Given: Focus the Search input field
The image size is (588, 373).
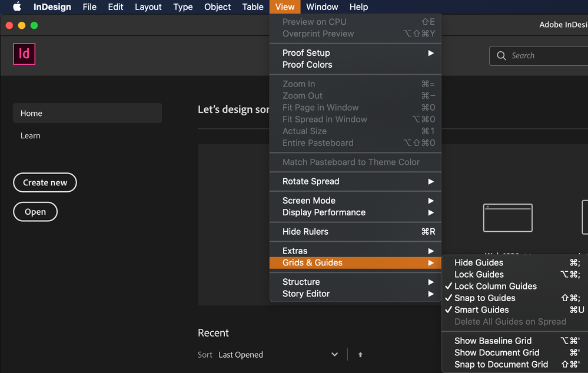Looking at the screenshot, I should point(540,56).
